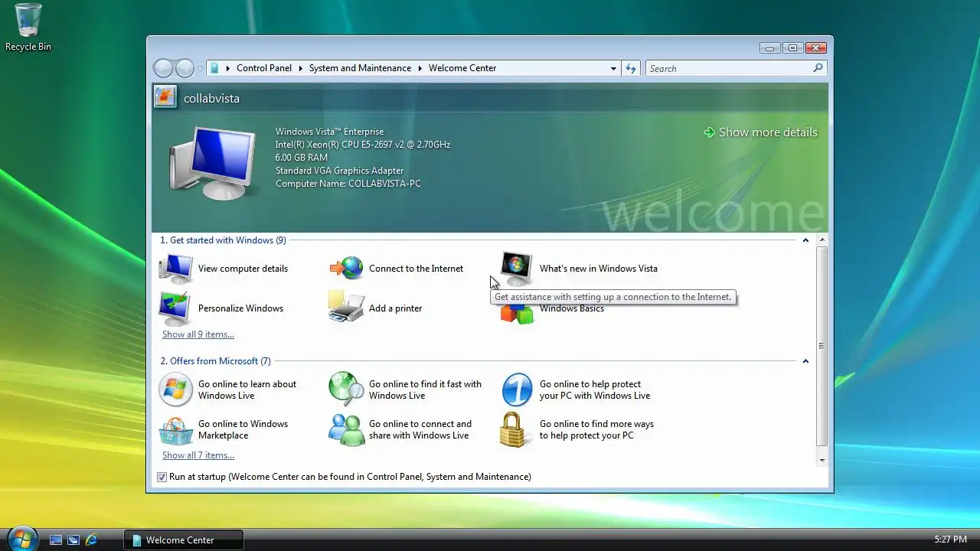Click the help protect your PC OneCare icon

517,390
